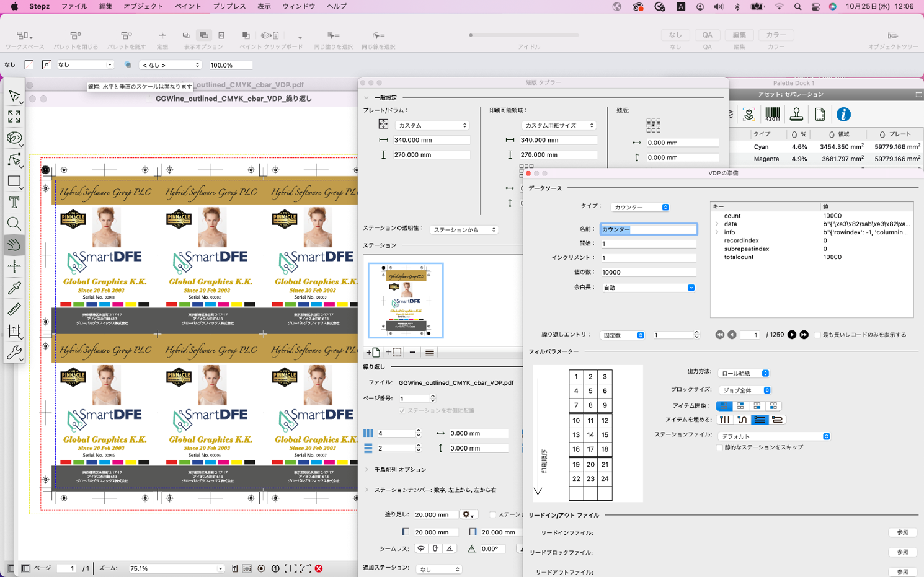This screenshot has height=577, width=924.
Task: Open output method ロール給紙 dropdown
Action: (744, 373)
